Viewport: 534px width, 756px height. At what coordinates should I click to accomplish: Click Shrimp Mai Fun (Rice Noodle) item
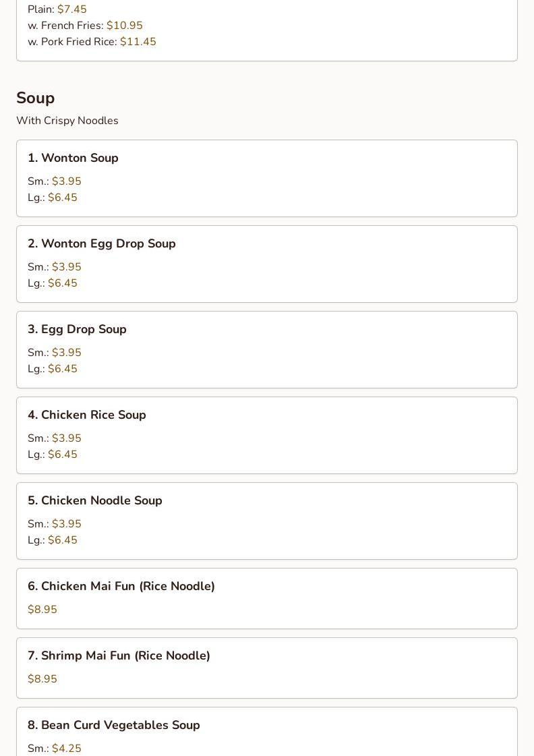coord(119,656)
